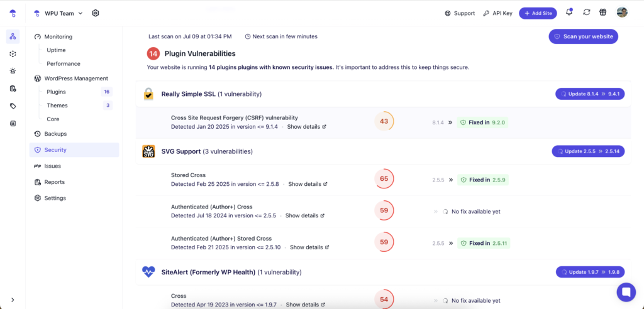The height and width of the screenshot is (309, 644).
Task: Open the Backups page
Action: tap(50, 134)
